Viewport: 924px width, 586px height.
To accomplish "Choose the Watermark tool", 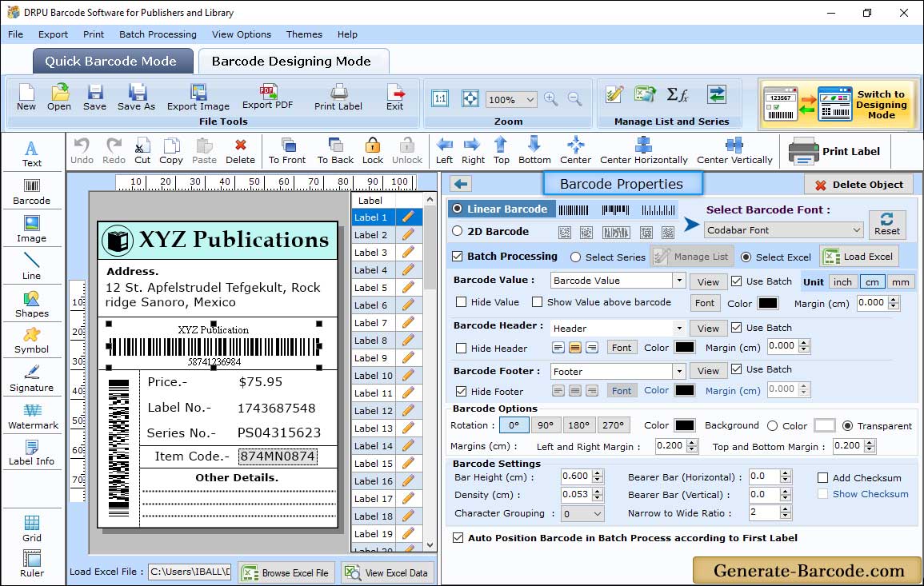I will tap(33, 417).
